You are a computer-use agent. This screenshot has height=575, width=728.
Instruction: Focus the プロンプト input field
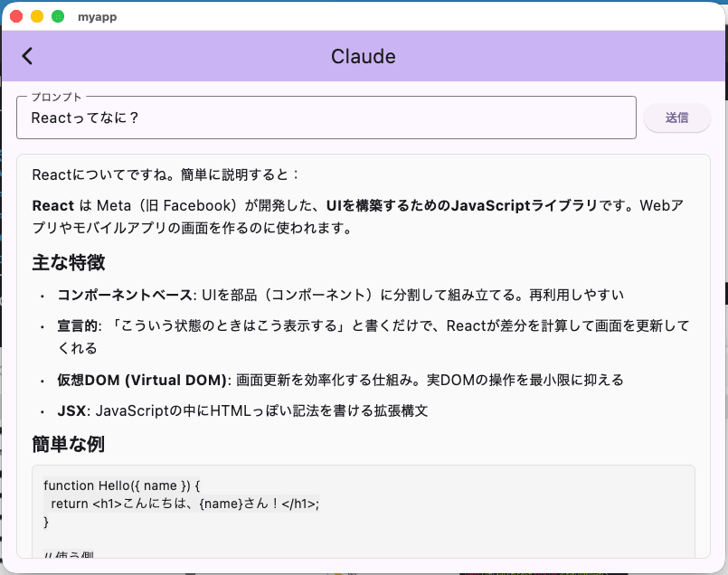[326, 118]
